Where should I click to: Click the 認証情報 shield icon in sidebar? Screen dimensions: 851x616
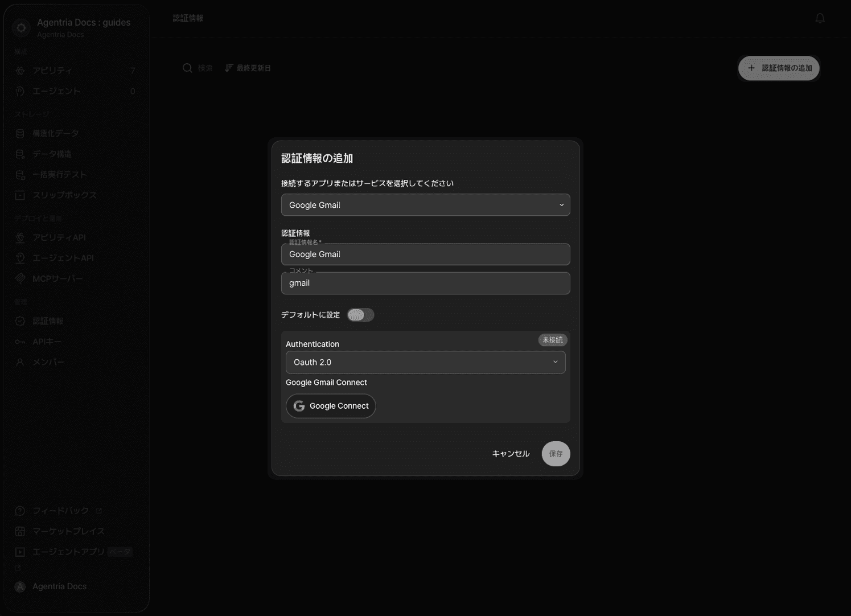point(20,321)
